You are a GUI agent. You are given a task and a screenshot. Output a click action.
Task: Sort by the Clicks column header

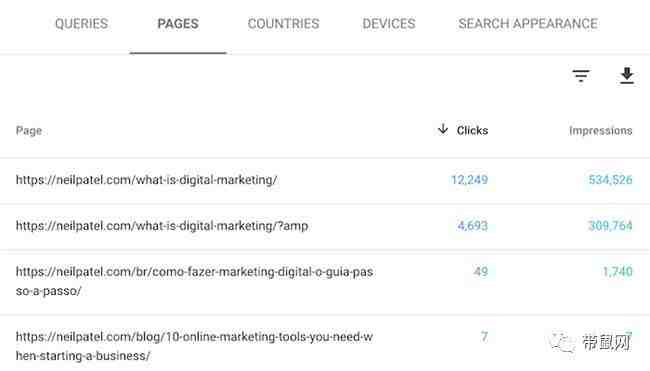[x=472, y=131]
